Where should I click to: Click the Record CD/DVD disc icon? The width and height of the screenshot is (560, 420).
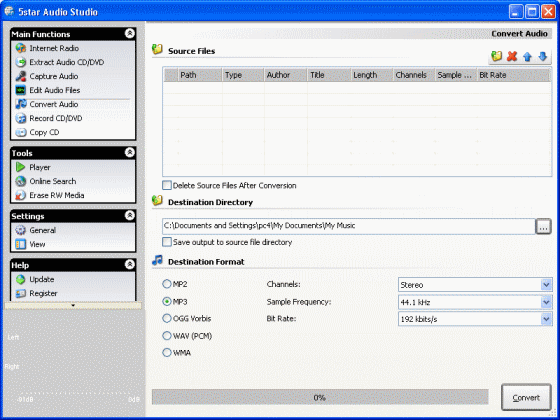click(21, 118)
